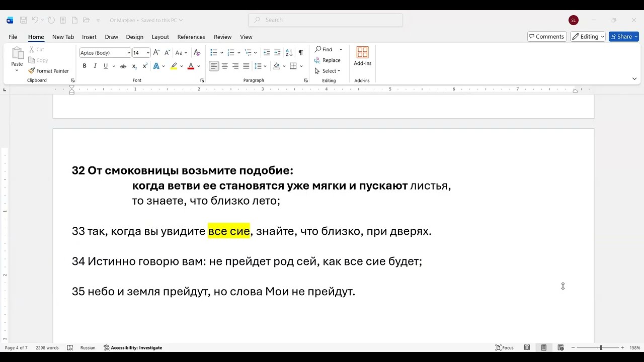Collapse the ribbon with the chevron
The height and width of the screenshot is (362, 644).
point(634,79)
